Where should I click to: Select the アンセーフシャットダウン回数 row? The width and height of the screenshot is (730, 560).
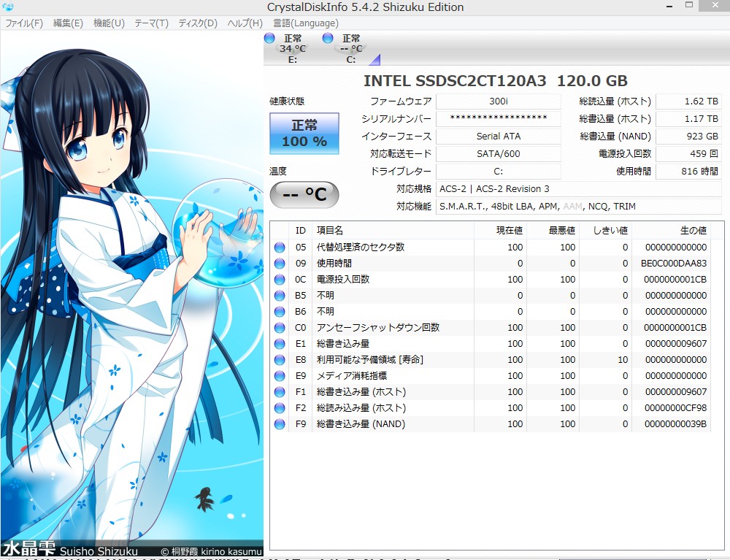pyautogui.click(x=491, y=328)
